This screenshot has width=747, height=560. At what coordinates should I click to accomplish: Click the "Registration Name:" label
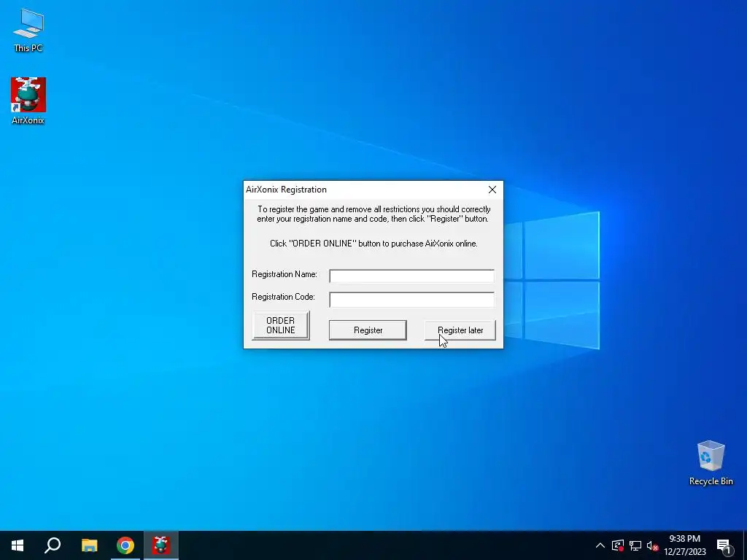click(285, 274)
